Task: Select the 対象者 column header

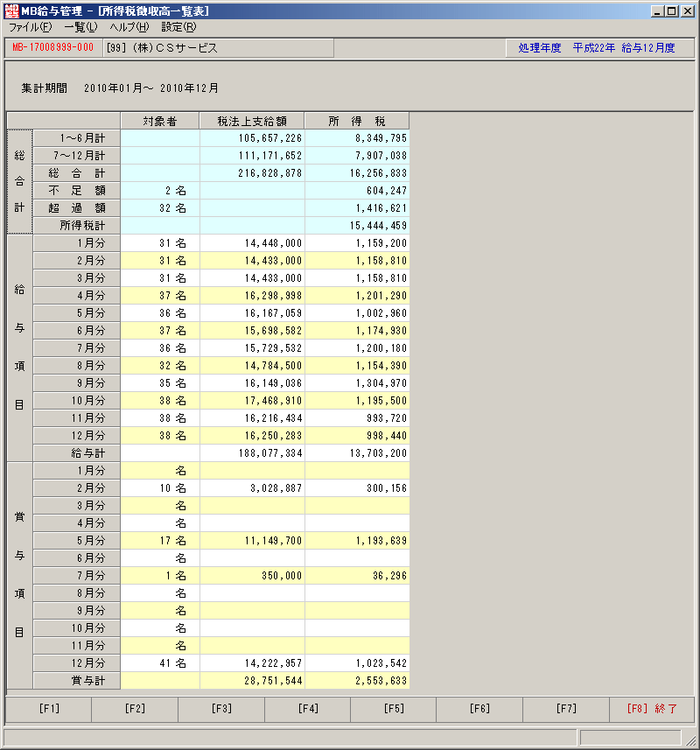Action: 160,122
